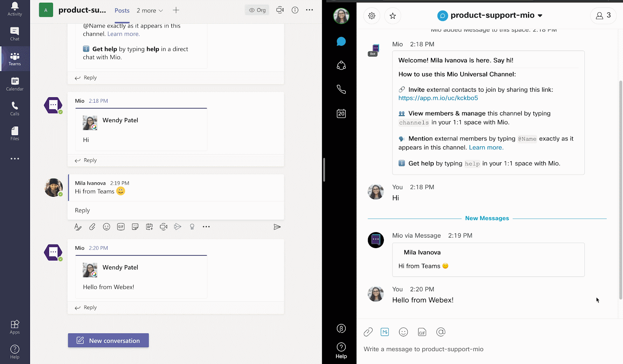Viewport: 623px width, 364px height.
Task: Add a new tab with plus icon
Action: (176, 10)
